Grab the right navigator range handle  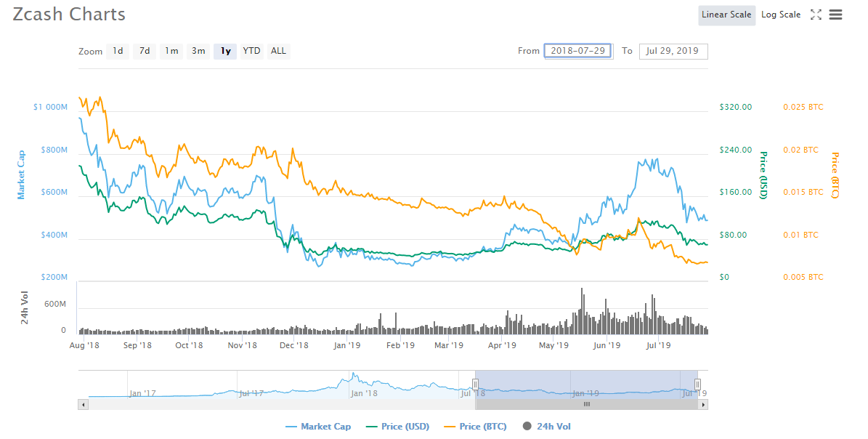pos(697,384)
